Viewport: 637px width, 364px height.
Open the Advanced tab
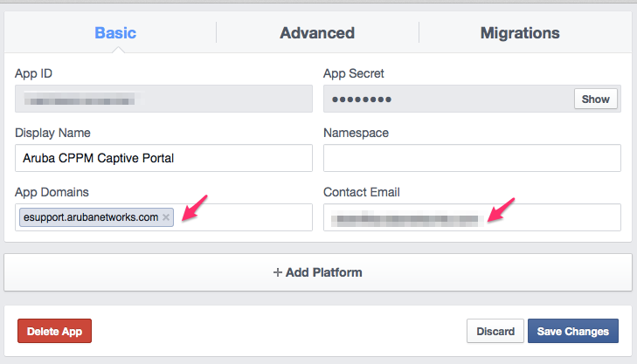317,33
